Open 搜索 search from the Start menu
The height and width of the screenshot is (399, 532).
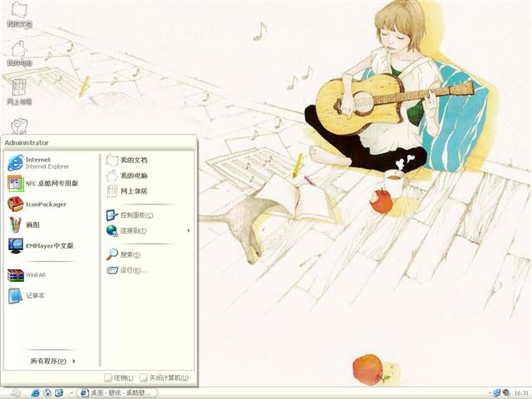[x=148, y=254]
